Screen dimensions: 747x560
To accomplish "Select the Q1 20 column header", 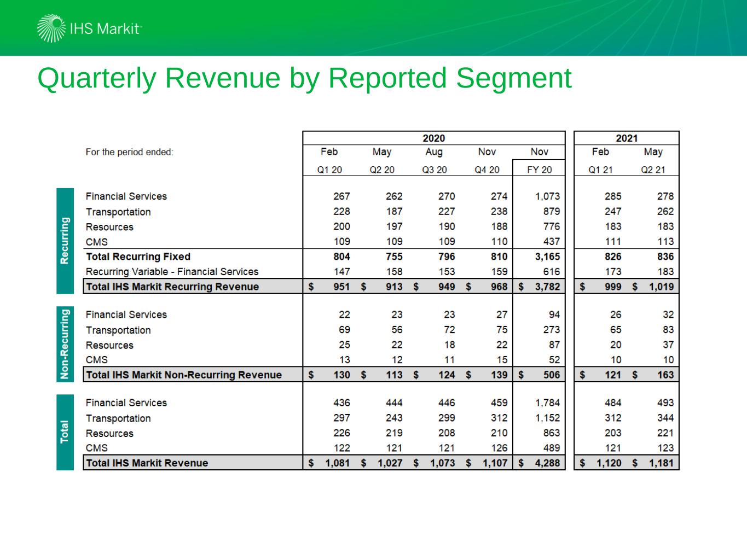I will 329,170.
